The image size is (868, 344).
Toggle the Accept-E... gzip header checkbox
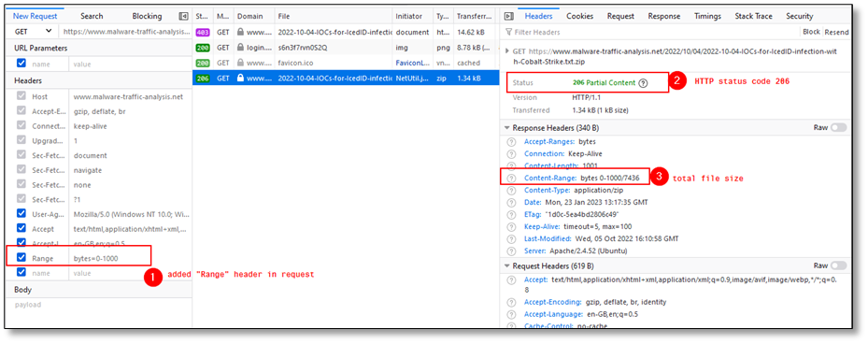coord(21,111)
